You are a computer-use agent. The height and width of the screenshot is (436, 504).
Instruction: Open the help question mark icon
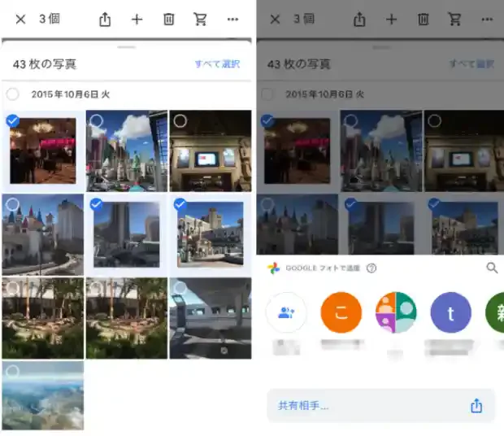coord(371,268)
